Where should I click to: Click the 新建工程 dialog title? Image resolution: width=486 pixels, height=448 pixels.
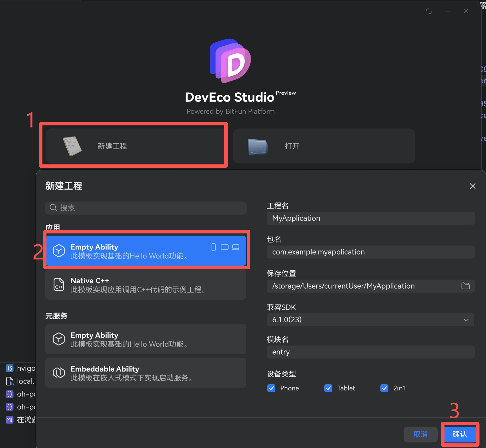click(x=64, y=186)
